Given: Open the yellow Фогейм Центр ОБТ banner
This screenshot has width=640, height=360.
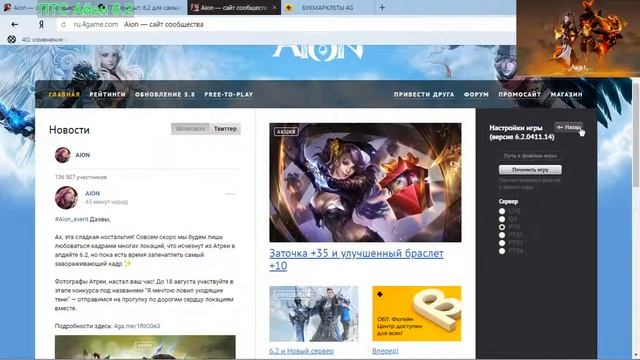Looking at the screenshot, I should (x=417, y=313).
